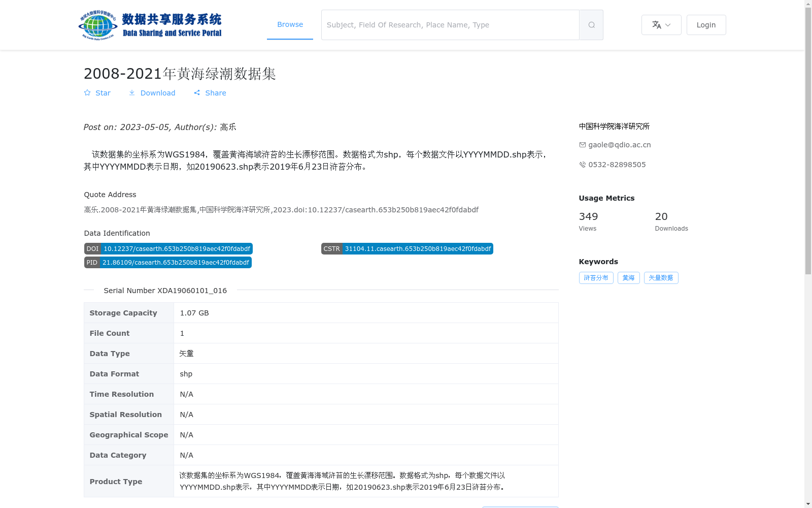The height and width of the screenshot is (508, 812).
Task: Click the quote address citation text
Action: click(281, 210)
